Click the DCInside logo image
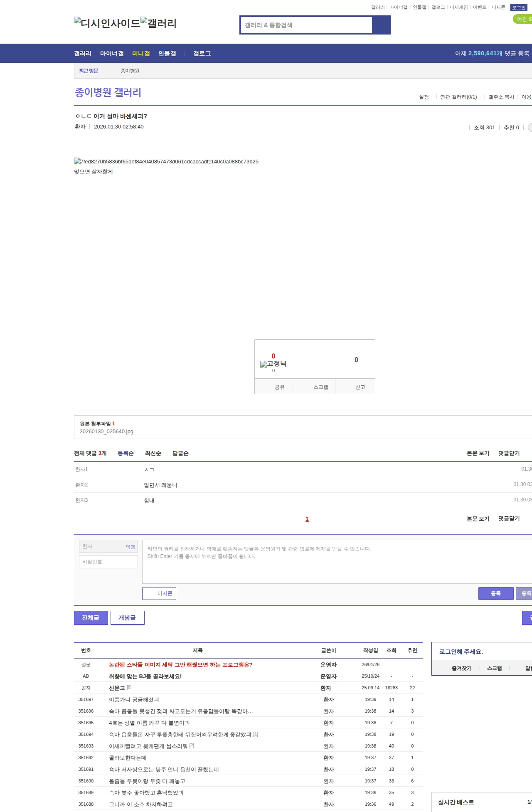The image size is (532, 812). 107,23
